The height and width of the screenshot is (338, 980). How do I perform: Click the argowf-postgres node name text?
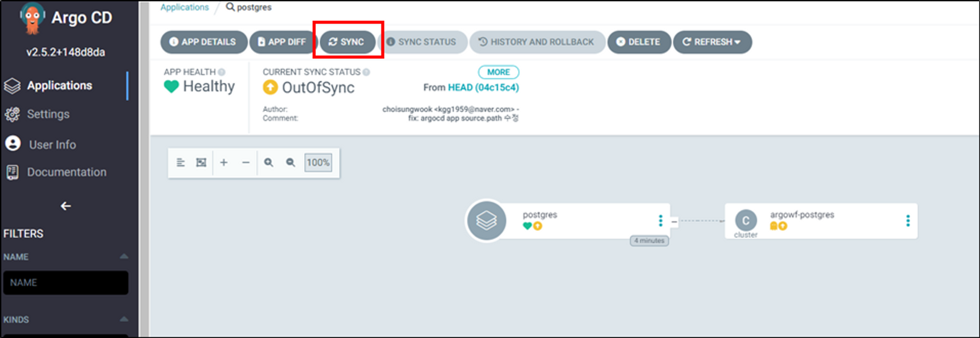802,215
